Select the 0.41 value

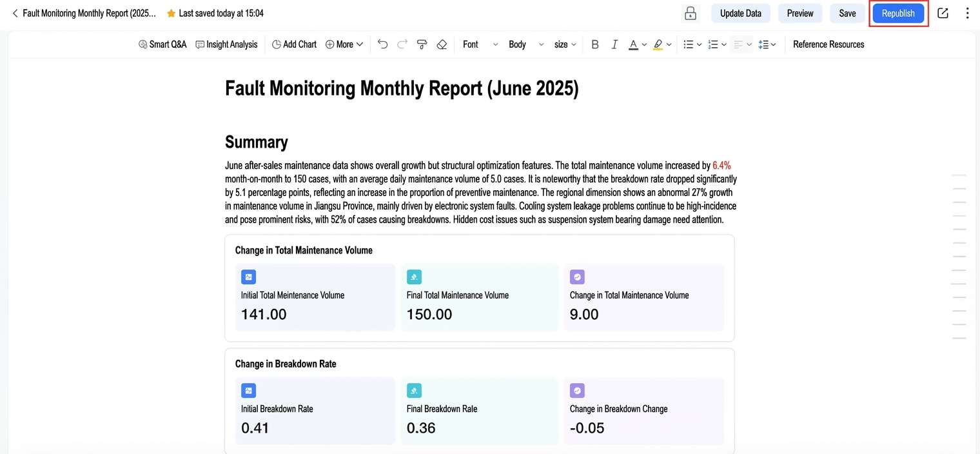pos(255,428)
